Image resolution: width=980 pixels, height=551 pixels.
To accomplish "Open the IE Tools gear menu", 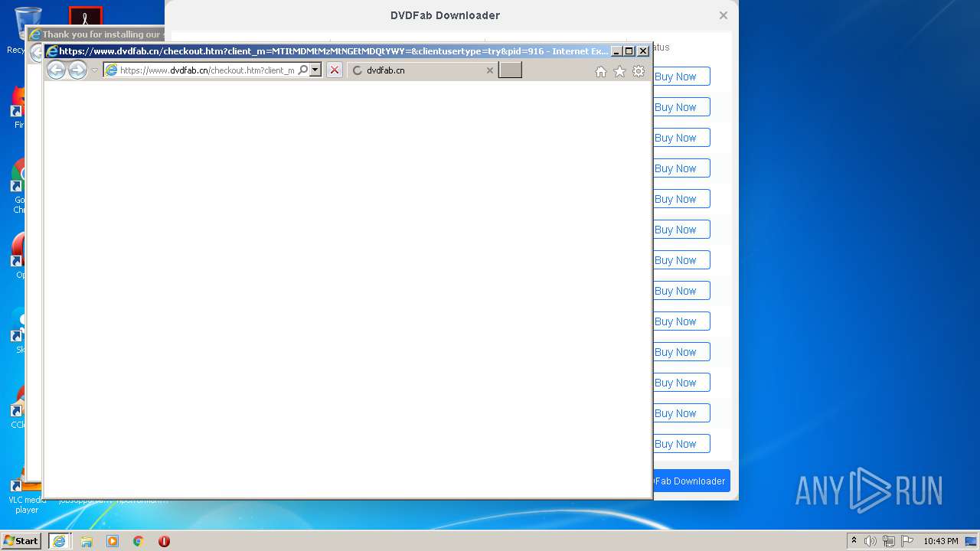I will tap(639, 71).
